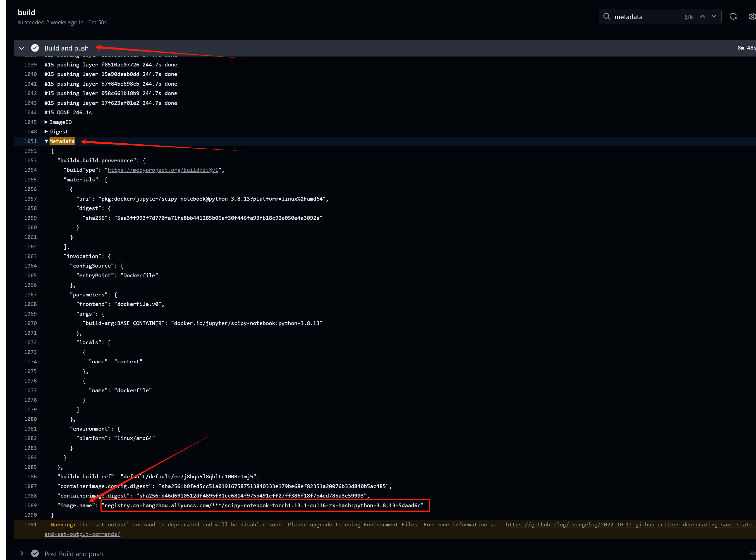The height and width of the screenshot is (560, 756).
Task: Click the build workflow title
Action: 26,12
